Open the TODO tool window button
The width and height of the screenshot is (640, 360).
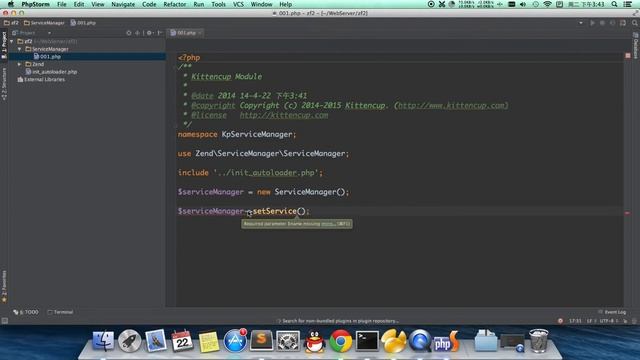pos(26,312)
